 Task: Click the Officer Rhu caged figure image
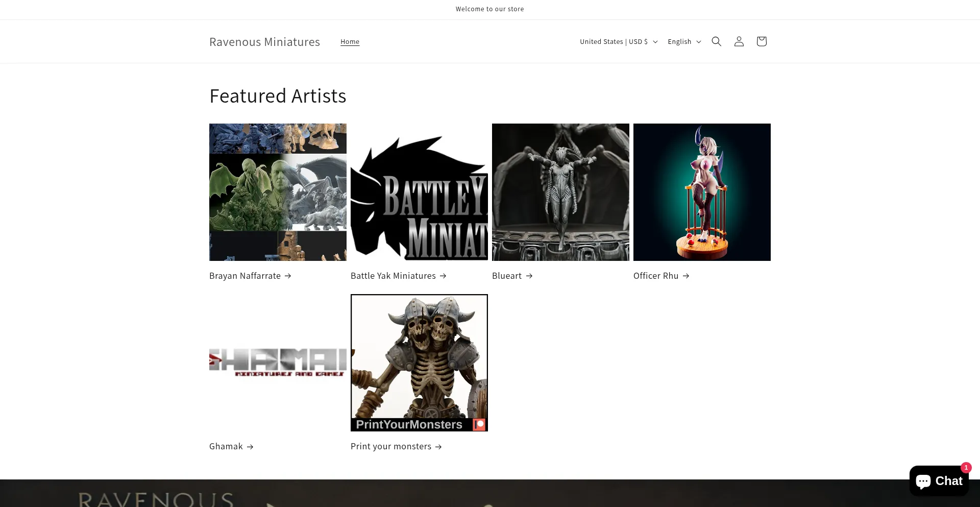coord(702,192)
